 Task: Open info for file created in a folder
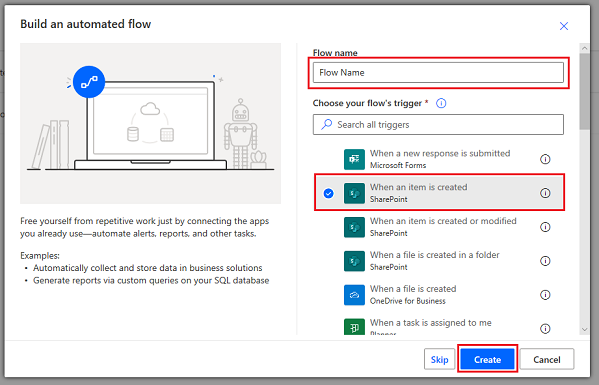[545, 261]
